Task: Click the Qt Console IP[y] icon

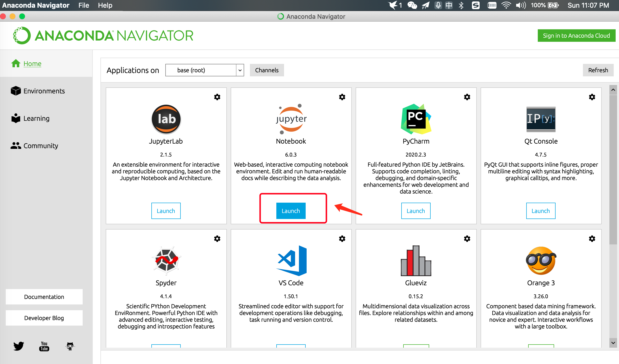Action: [541, 120]
